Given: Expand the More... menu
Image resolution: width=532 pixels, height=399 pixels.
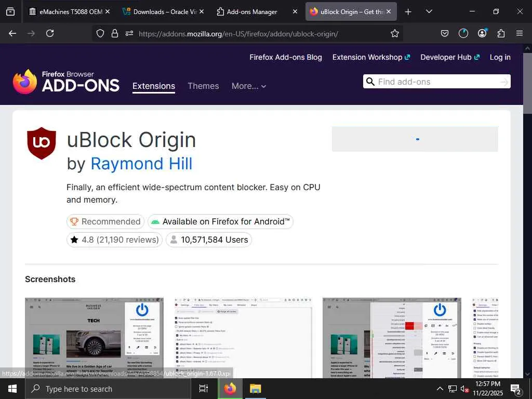Looking at the screenshot, I should (x=249, y=86).
